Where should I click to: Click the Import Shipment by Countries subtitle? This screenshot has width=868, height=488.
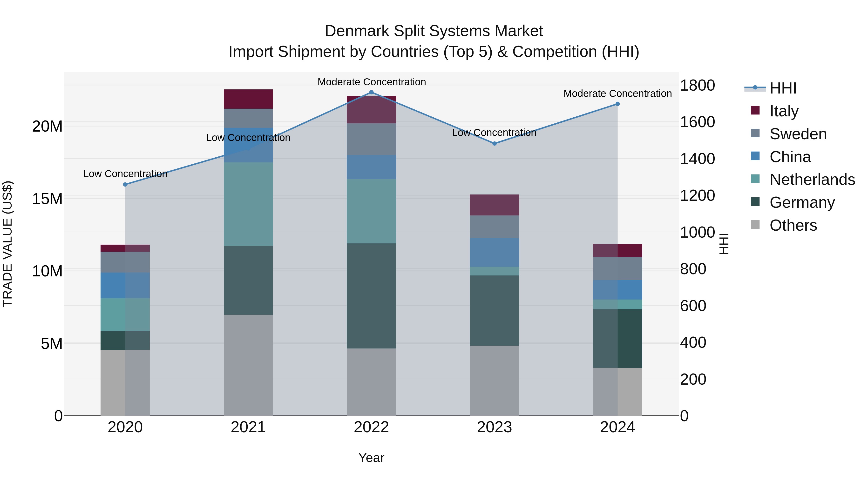click(434, 52)
